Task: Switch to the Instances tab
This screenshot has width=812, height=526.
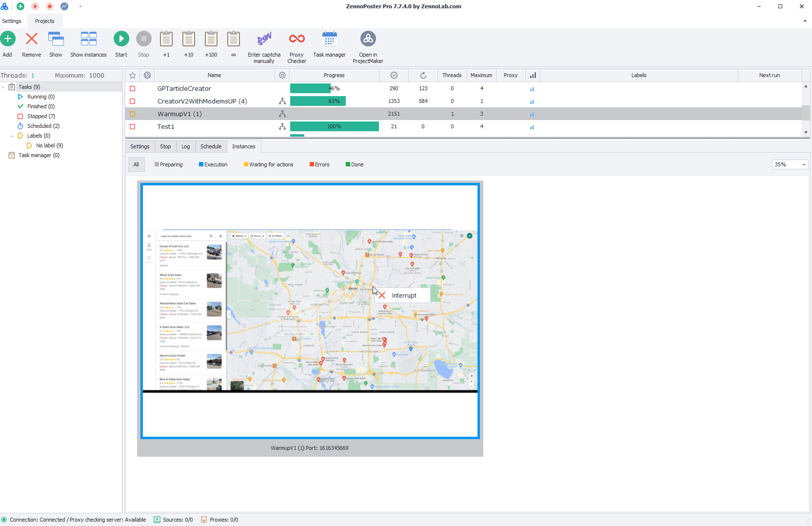Action: click(x=244, y=146)
